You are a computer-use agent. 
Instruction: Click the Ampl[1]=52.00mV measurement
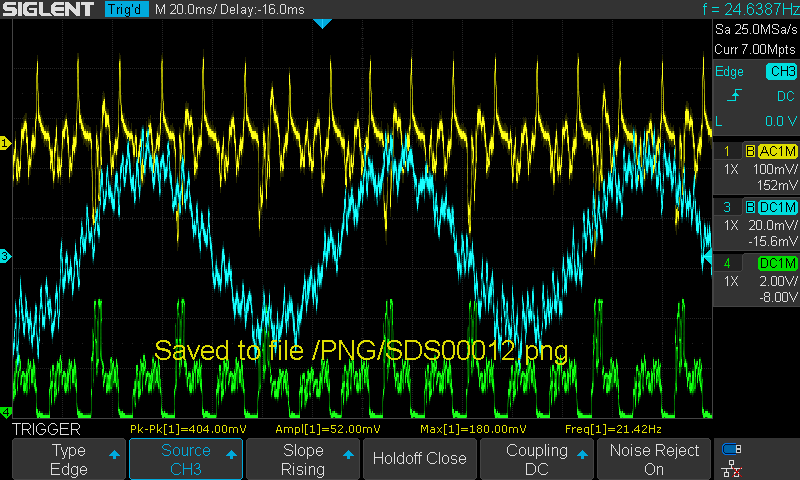pyautogui.click(x=328, y=429)
